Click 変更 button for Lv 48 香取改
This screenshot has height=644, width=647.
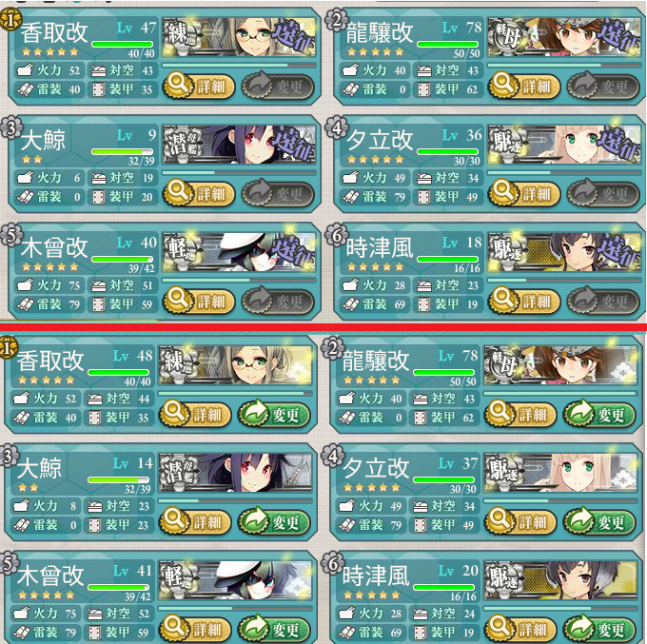(x=274, y=414)
